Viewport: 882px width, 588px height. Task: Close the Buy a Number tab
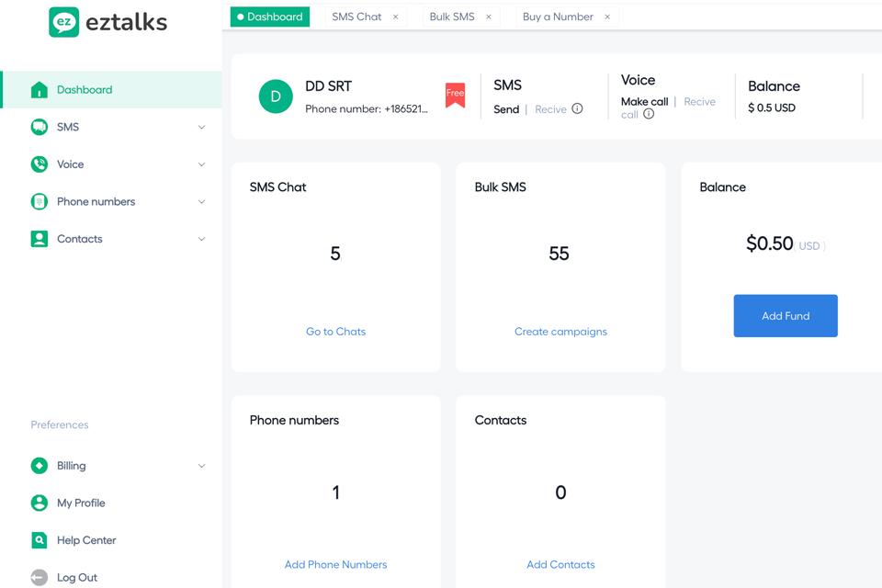pyautogui.click(x=607, y=17)
